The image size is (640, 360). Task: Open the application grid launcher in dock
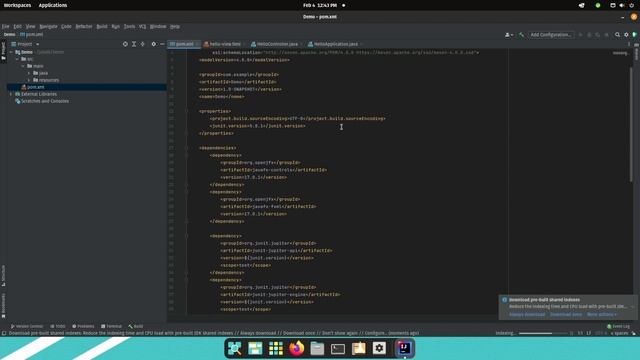pyautogui.click(x=276, y=349)
